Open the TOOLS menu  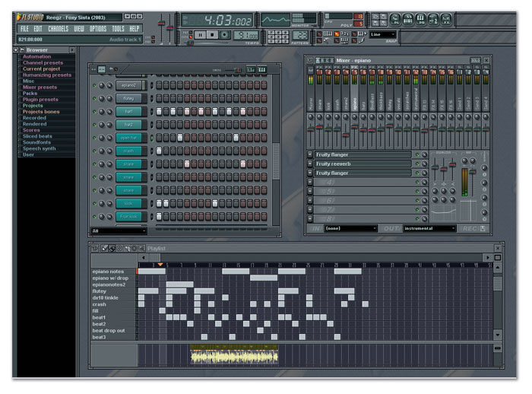(118, 29)
